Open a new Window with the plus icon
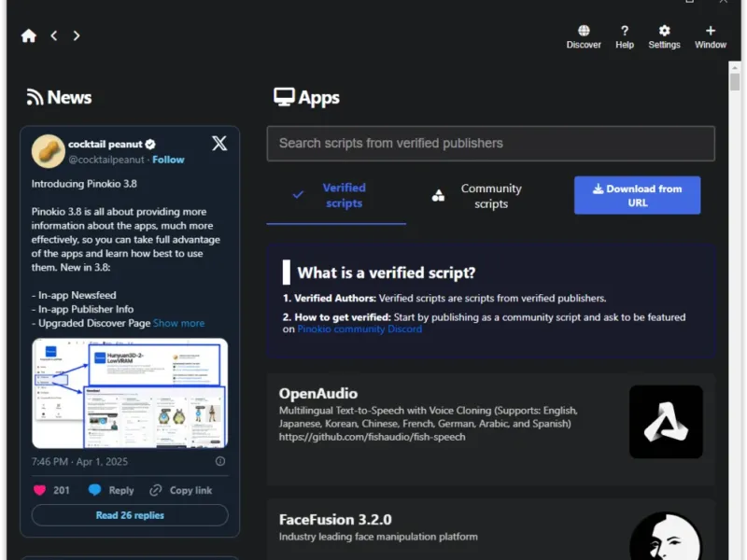 click(710, 37)
